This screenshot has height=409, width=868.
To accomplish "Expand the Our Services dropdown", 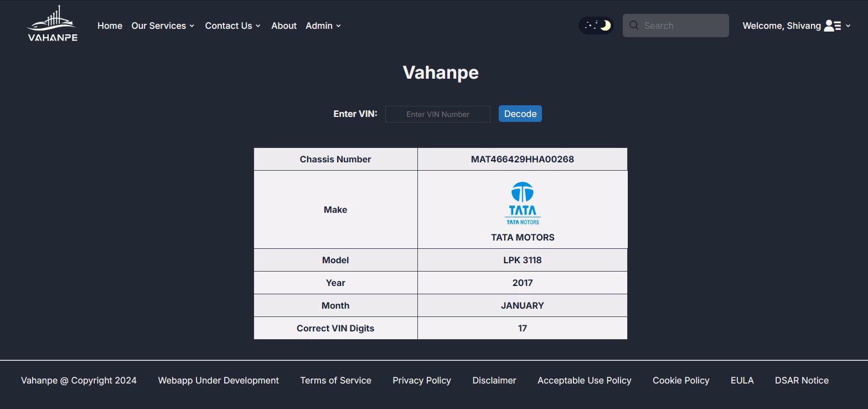I will click(163, 25).
